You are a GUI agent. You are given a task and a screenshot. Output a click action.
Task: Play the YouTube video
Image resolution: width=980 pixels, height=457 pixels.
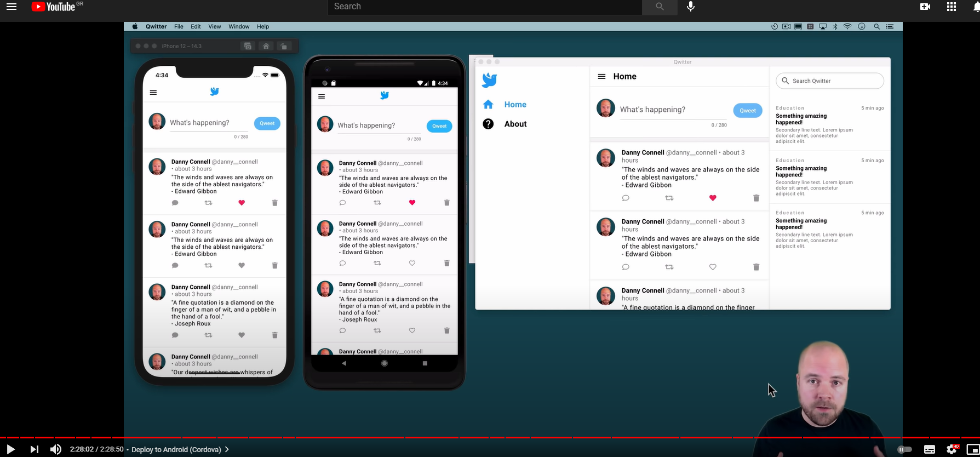[x=10, y=449]
